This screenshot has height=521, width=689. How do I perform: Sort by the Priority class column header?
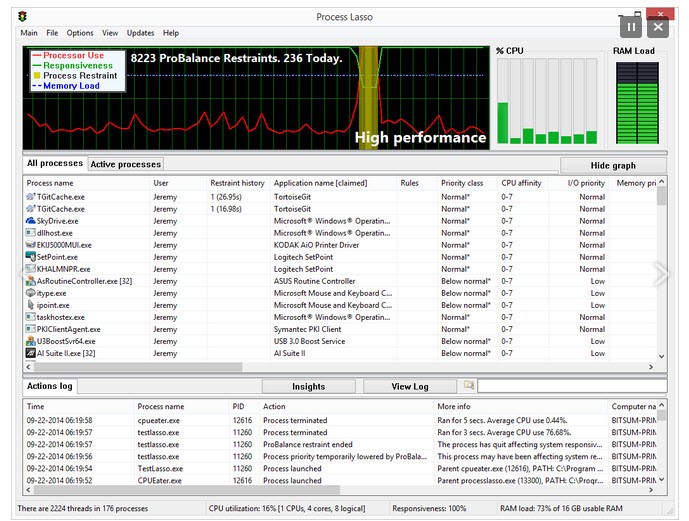467,183
